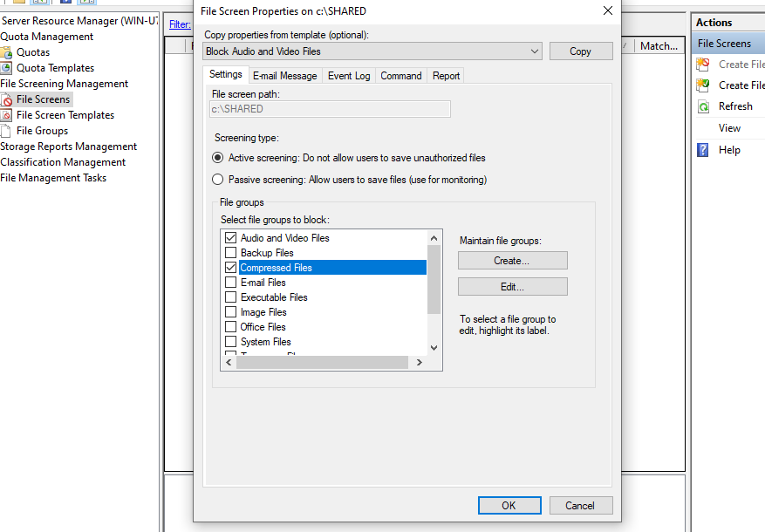Click the Filter link
765x532 pixels.
[179, 24]
